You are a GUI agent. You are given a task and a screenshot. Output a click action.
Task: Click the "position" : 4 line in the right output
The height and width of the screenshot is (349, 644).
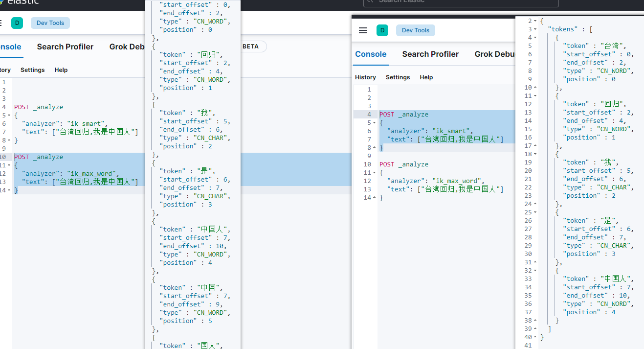589,312
